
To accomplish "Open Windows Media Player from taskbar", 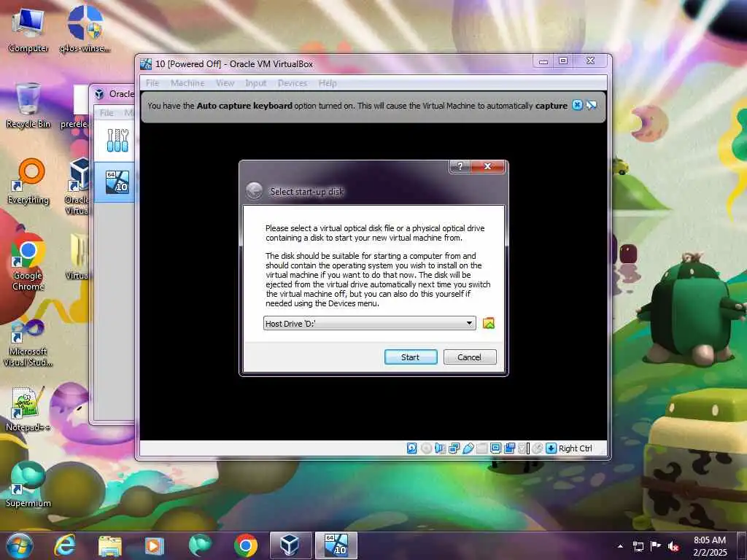I will coord(155,545).
